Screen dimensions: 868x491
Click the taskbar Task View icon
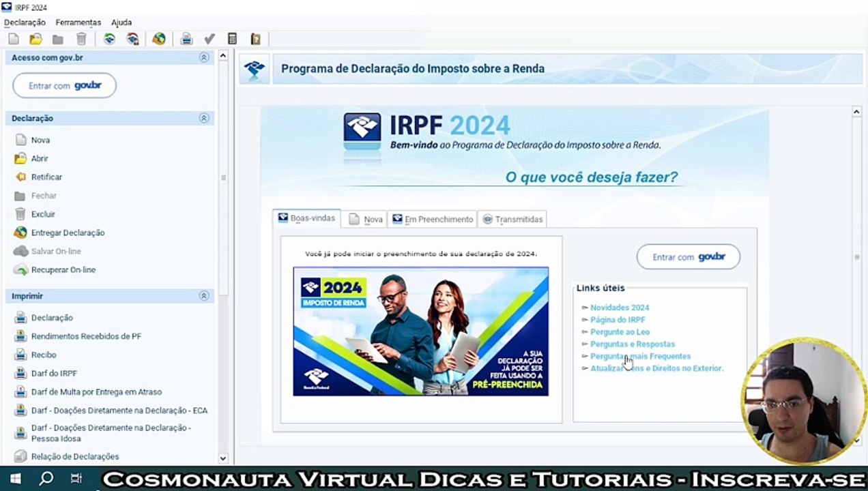click(x=76, y=479)
